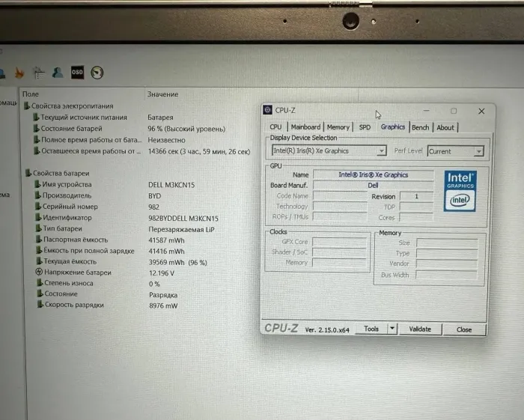Open the Bench tab
Image resolution: width=524 pixels, height=420 pixels.
click(x=421, y=127)
